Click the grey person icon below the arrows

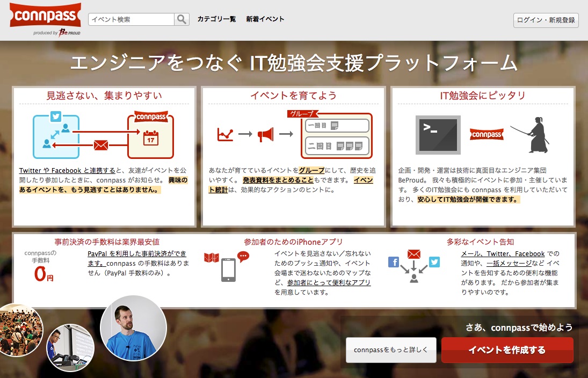[414, 278]
